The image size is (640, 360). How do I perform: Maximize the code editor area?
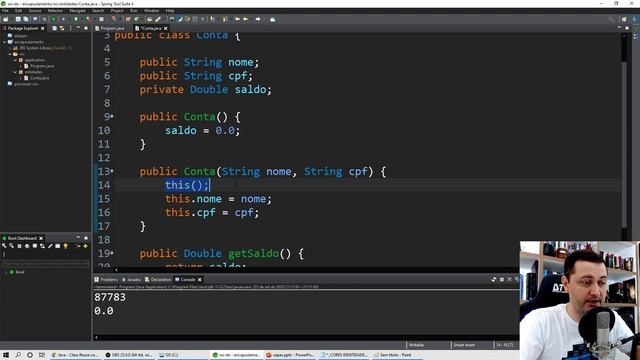(x=627, y=28)
